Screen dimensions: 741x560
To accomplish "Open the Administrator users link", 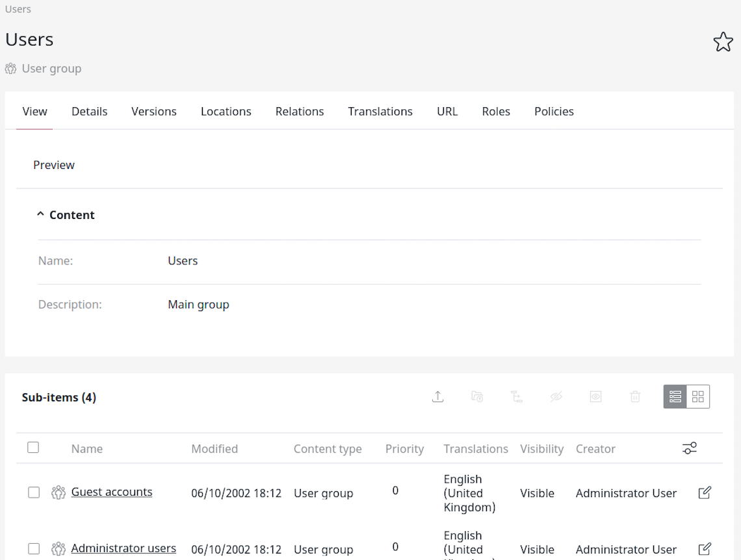I will click(123, 548).
